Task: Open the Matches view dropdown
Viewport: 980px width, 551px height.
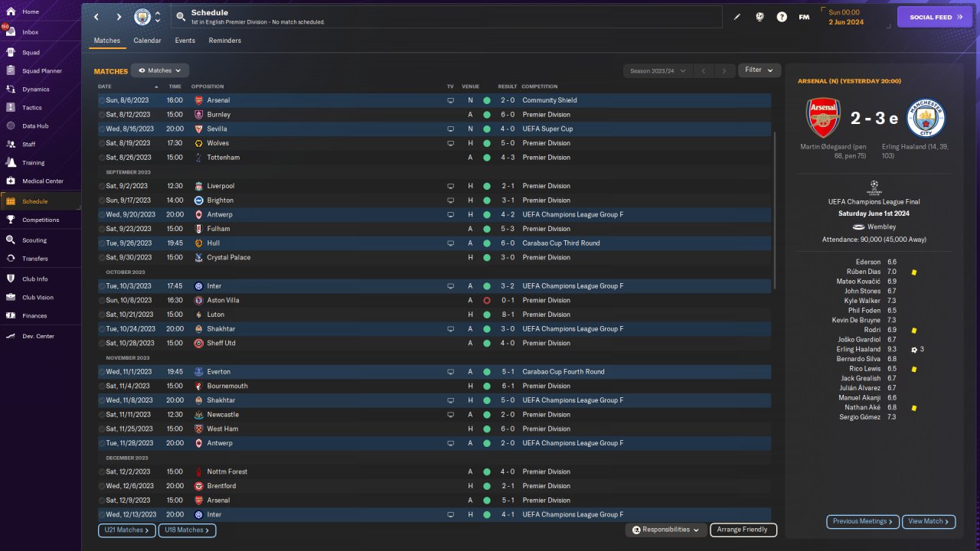Action: 159,70
